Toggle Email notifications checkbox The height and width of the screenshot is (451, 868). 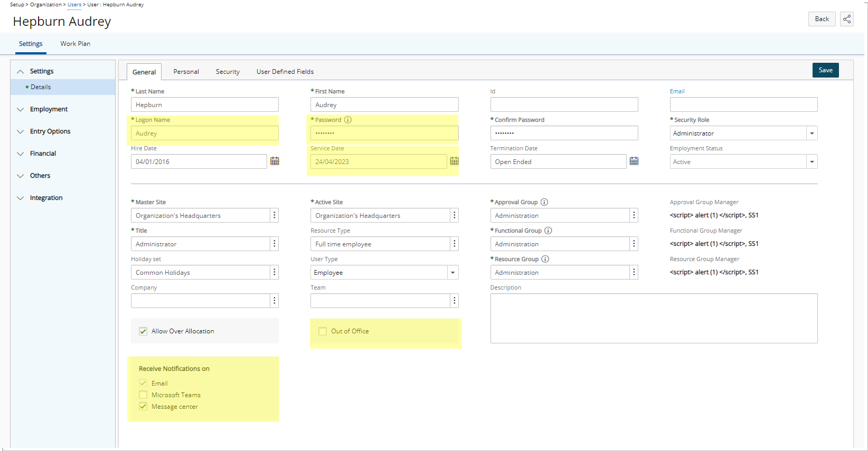coord(143,383)
